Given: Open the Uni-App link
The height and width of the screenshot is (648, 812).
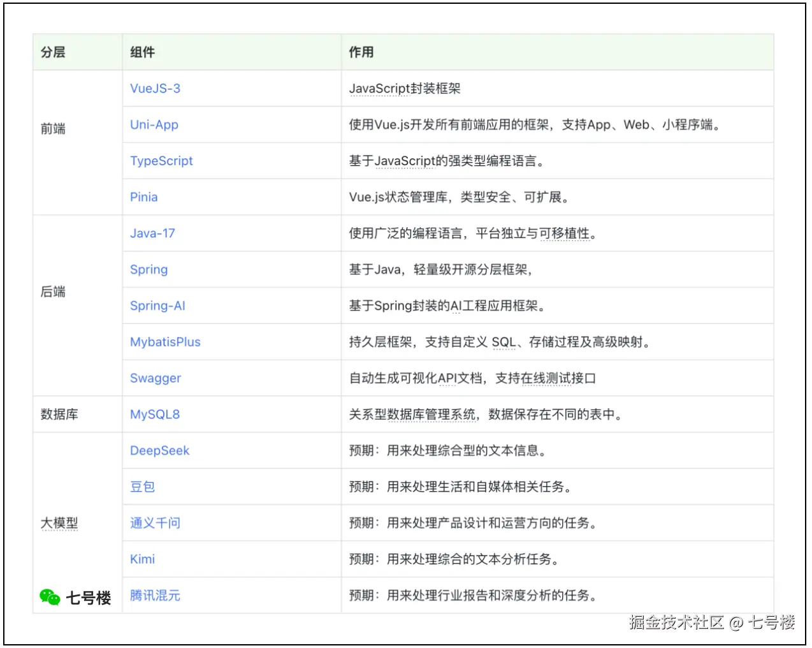Looking at the screenshot, I should [154, 125].
